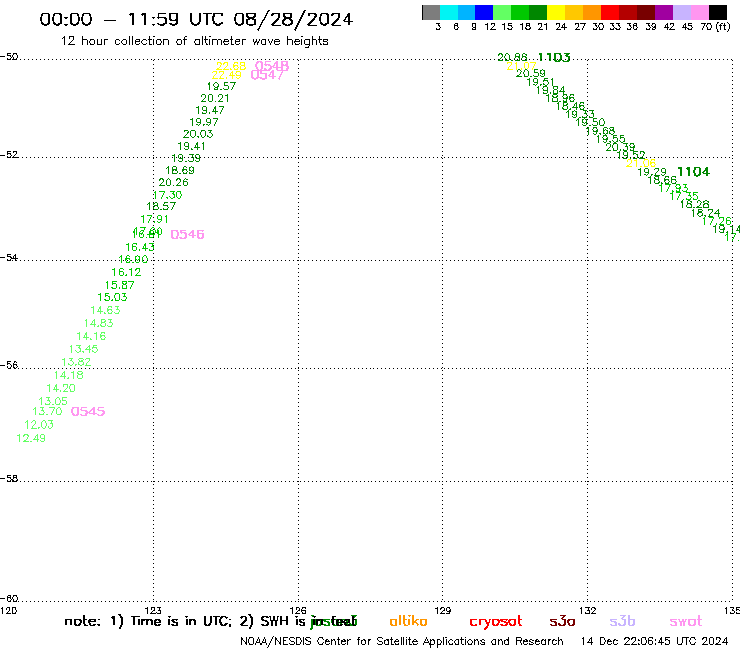Click wave height value 14.18

click(x=68, y=375)
